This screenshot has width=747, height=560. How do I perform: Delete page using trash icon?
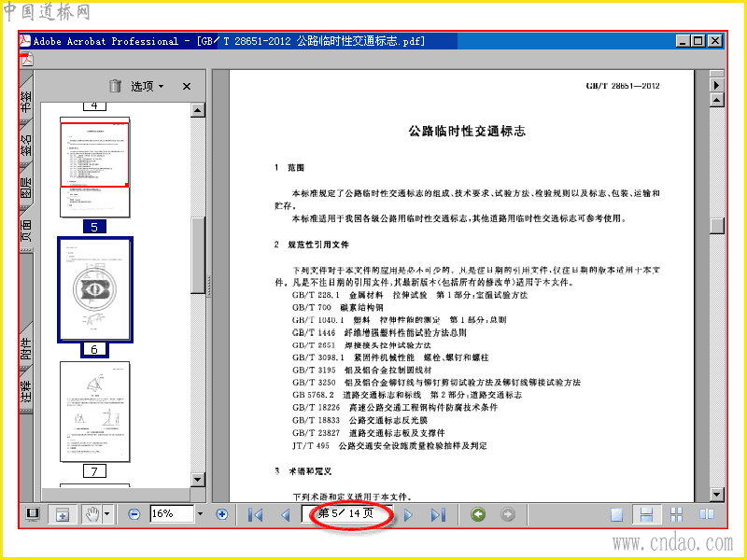click(115, 86)
